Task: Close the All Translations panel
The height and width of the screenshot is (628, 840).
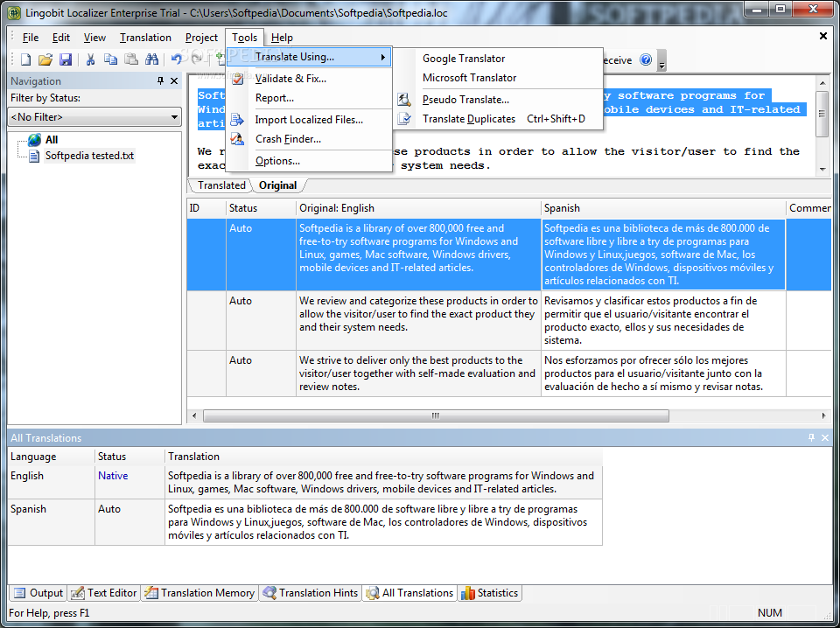Action: [825, 438]
